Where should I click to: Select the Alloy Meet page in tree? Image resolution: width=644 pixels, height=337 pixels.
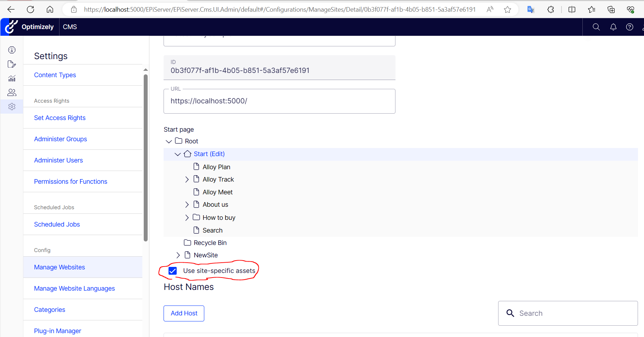pos(217,192)
